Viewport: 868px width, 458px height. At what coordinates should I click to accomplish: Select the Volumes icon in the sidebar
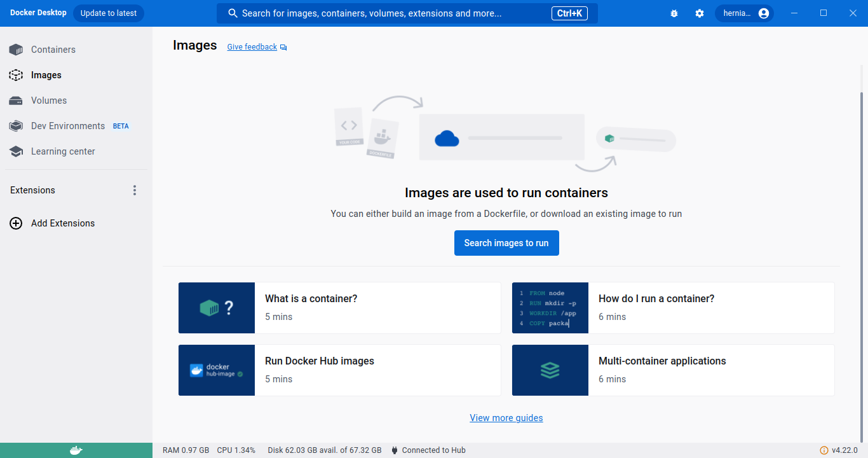pos(15,100)
